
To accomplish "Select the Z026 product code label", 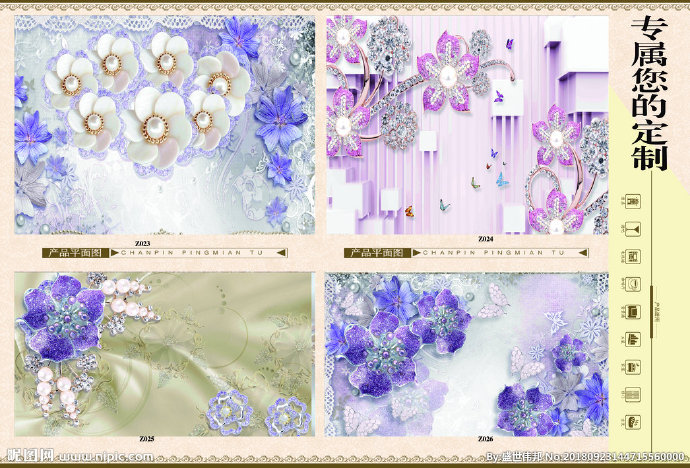I will click(x=485, y=439).
